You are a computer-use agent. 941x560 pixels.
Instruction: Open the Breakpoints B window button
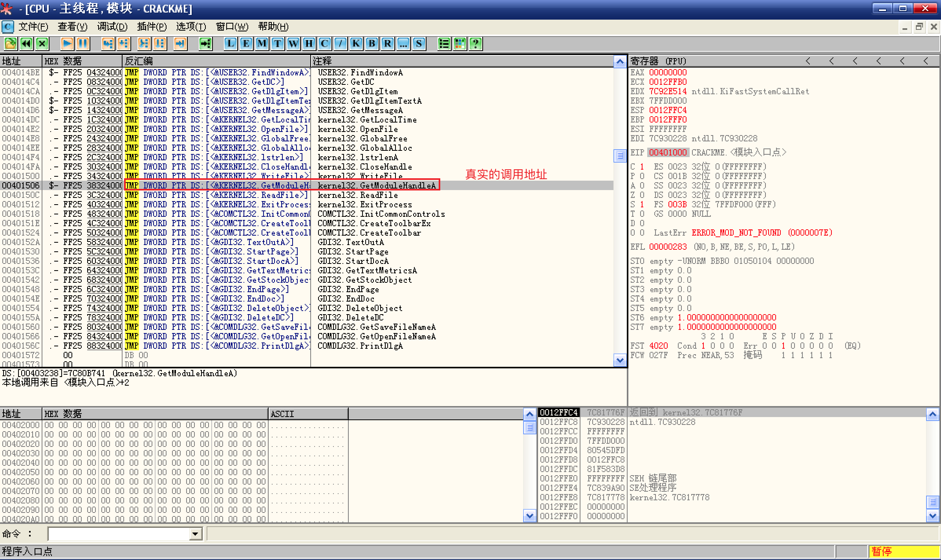tap(372, 44)
